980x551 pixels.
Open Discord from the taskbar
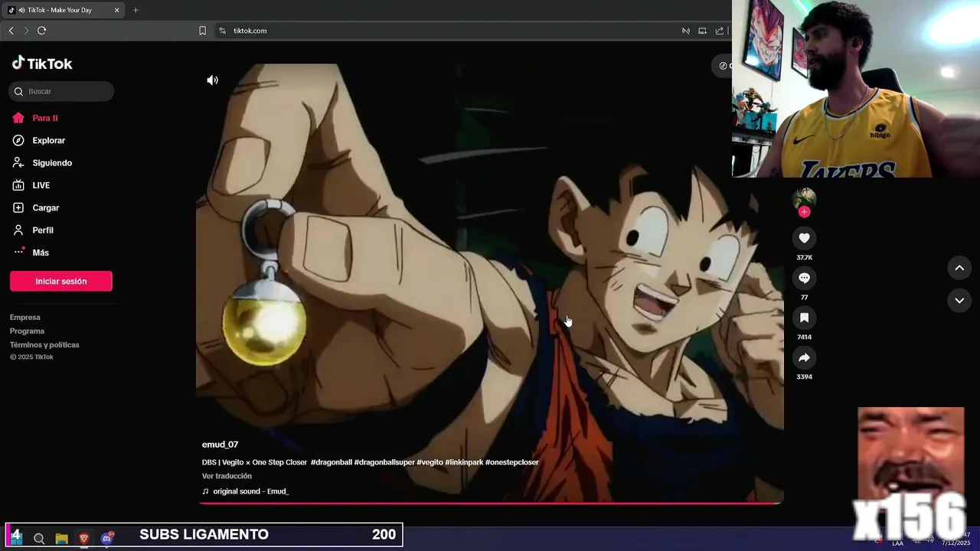pos(106,539)
